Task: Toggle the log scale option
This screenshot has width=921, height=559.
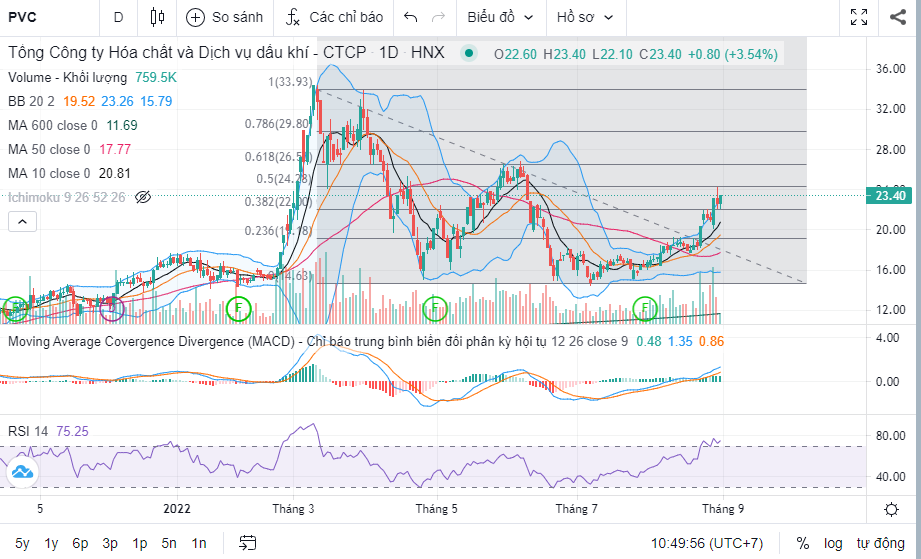Action: pos(833,543)
